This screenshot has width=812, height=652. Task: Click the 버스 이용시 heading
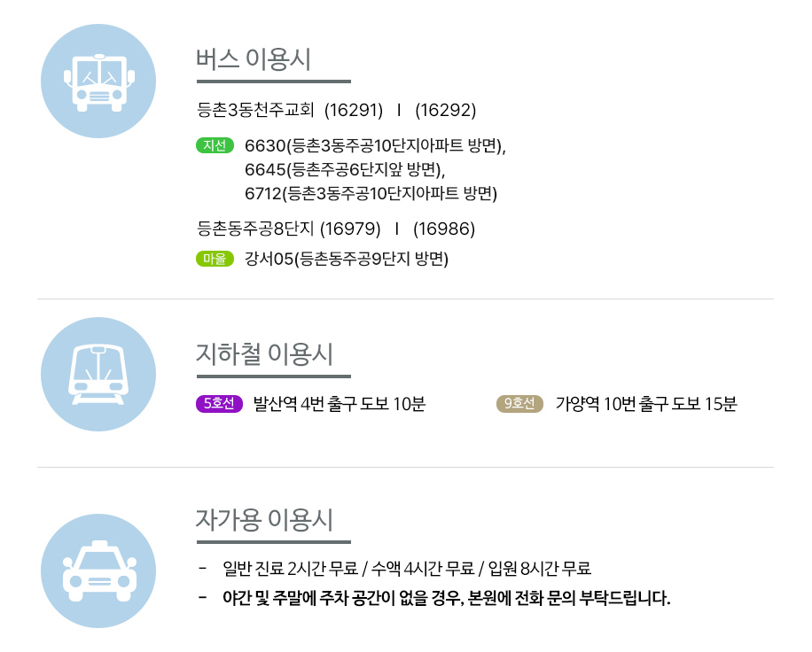click(x=254, y=59)
